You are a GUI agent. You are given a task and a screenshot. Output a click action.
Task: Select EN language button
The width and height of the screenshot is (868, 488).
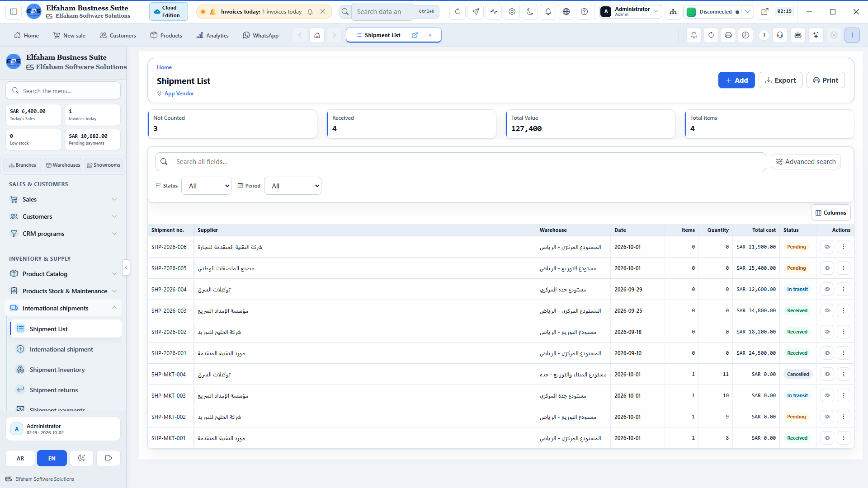coord(52,458)
